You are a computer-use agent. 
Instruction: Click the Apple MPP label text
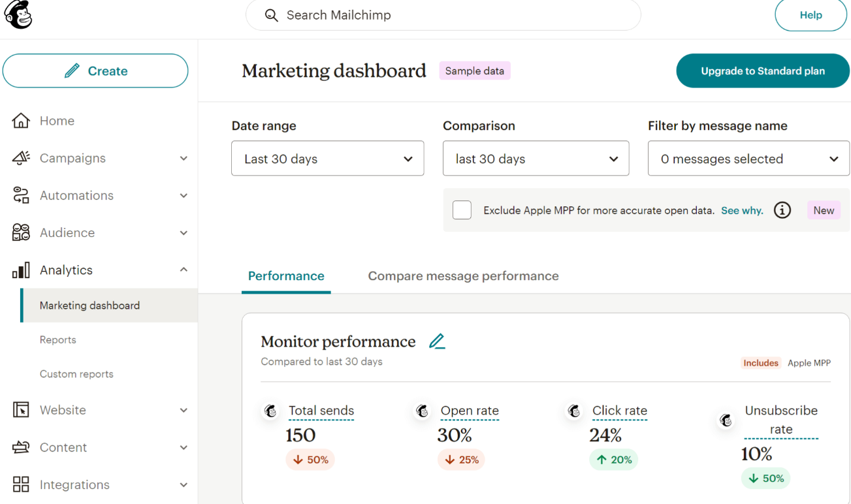(x=809, y=363)
